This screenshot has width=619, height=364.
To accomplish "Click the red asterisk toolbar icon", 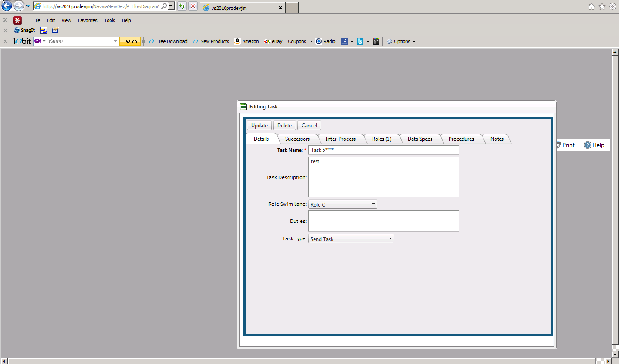I will pyautogui.click(x=17, y=20).
